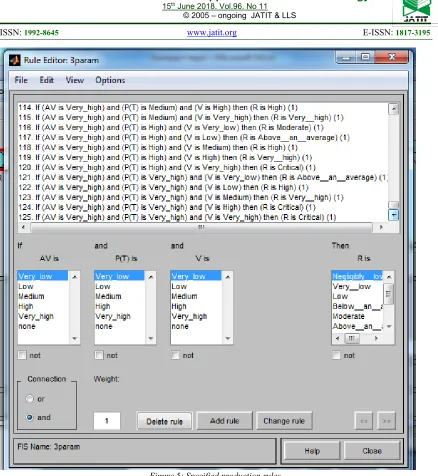Click left arrow of rule list horizontal scrollbar
438x476 pixels.
[23, 227]
